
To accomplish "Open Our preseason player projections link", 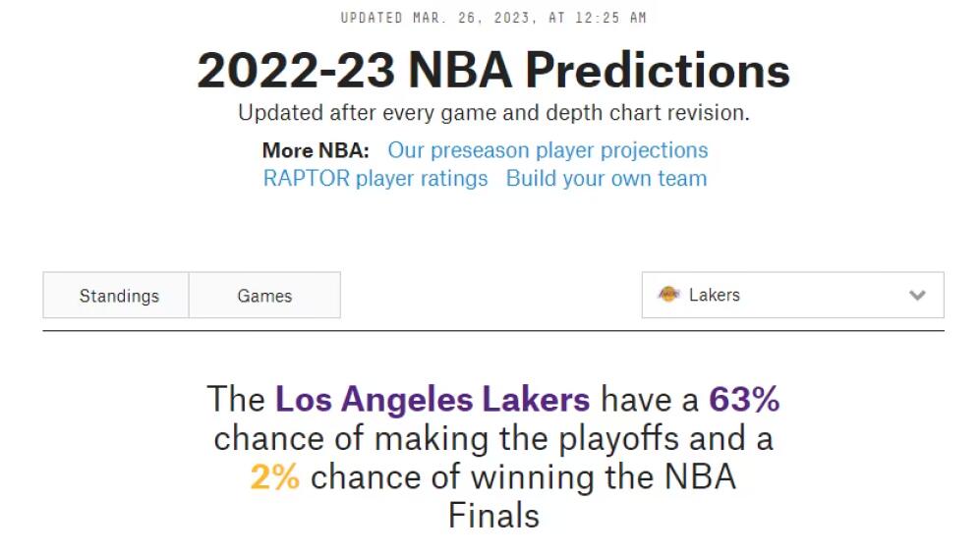I will pos(548,150).
